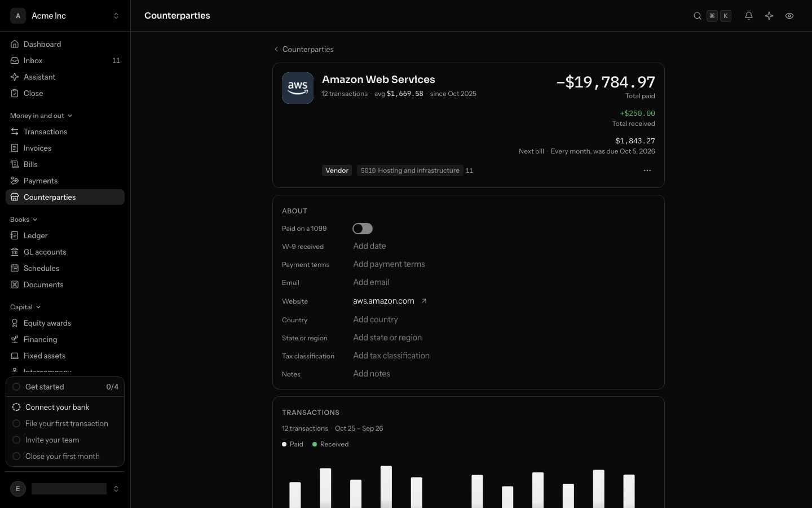Toggle the Paid on a 1099 switch

[363, 229]
